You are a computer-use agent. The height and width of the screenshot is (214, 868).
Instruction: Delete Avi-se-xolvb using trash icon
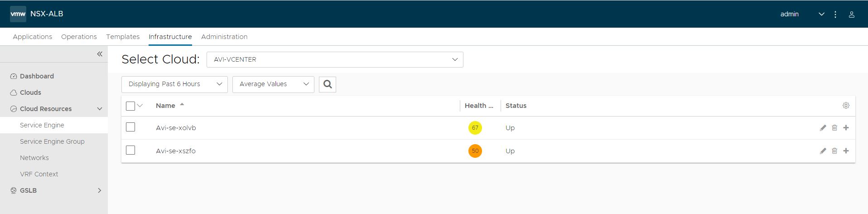click(834, 128)
